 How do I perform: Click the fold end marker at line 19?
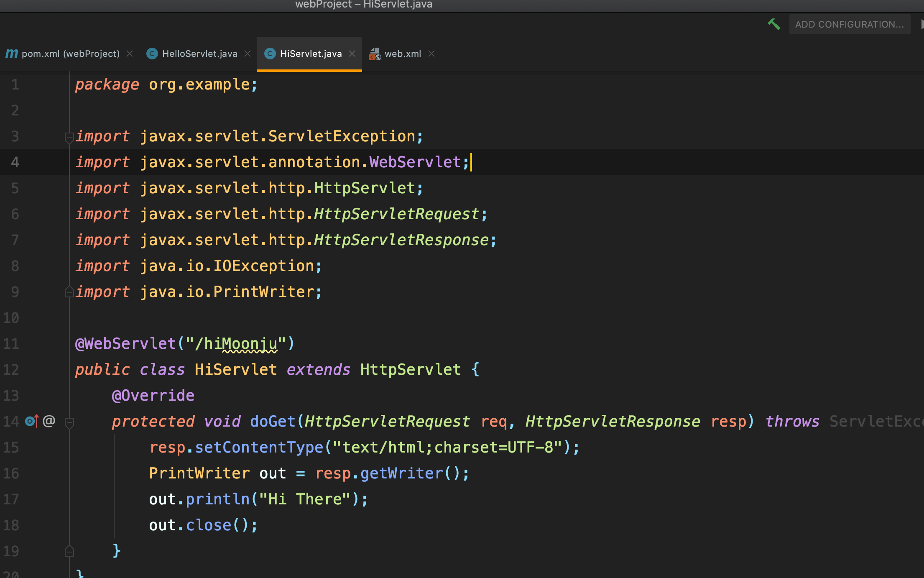click(x=69, y=551)
